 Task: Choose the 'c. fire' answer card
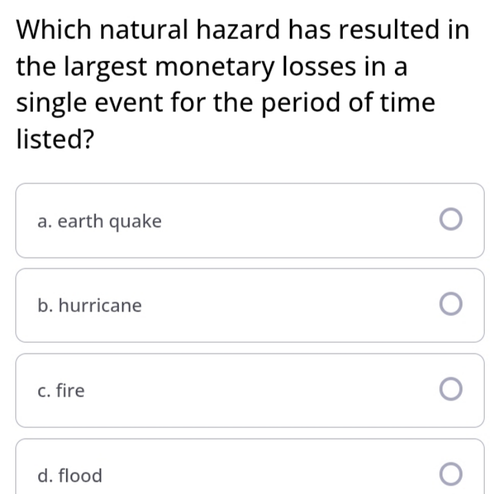(250, 390)
